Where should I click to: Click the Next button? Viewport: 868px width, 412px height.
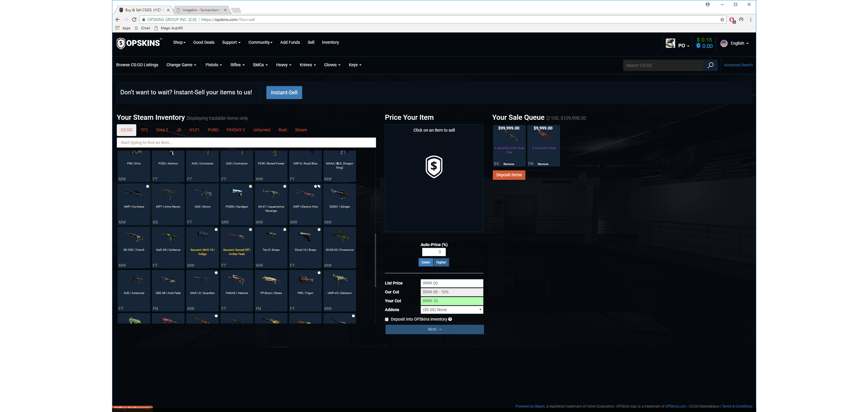click(435, 329)
